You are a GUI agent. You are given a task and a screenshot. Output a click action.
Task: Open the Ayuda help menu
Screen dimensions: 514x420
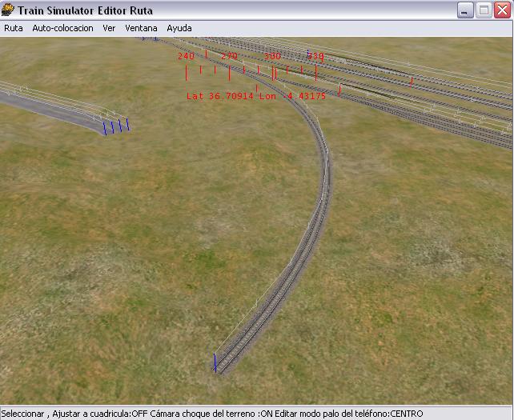tap(179, 28)
